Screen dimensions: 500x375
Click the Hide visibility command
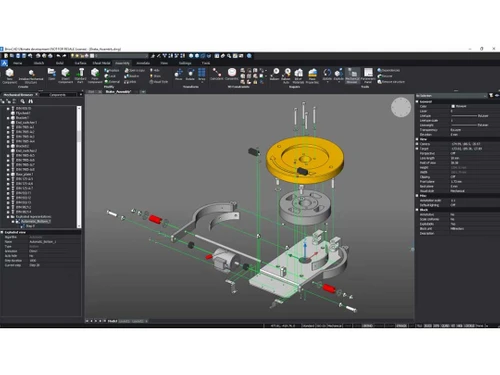point(155,70)
